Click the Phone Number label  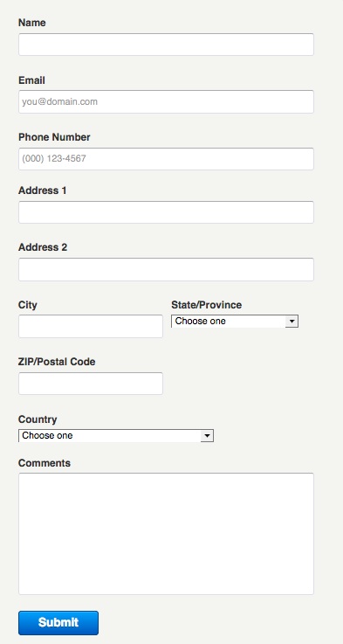click(x=54, y=137)
